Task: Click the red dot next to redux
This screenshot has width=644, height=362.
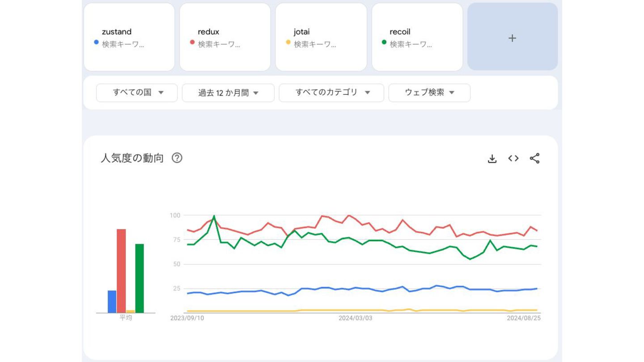Action: pyautogui.click(x=192, y=42)
